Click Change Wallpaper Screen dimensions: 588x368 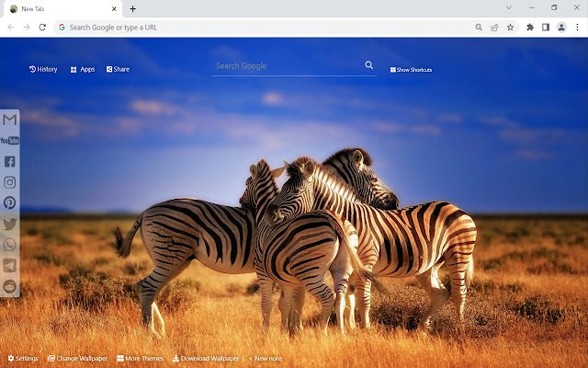(77, 358)
